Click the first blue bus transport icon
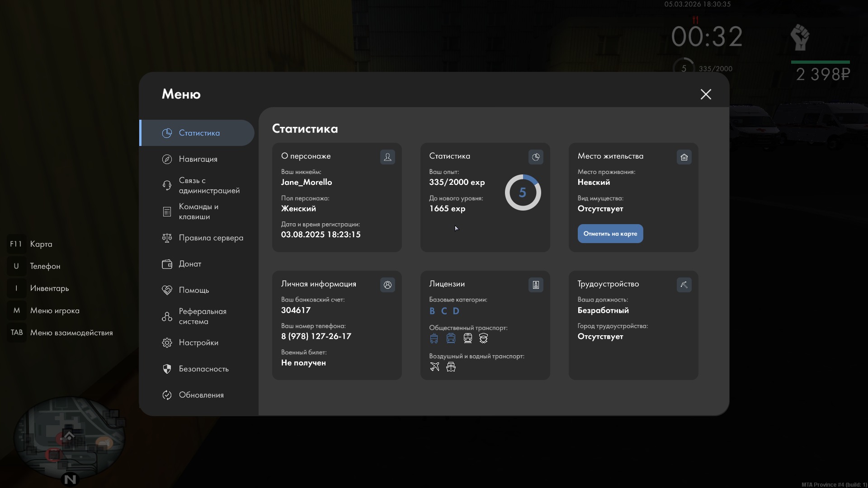The height and width of the screenshot is (488, 868). 434,338
